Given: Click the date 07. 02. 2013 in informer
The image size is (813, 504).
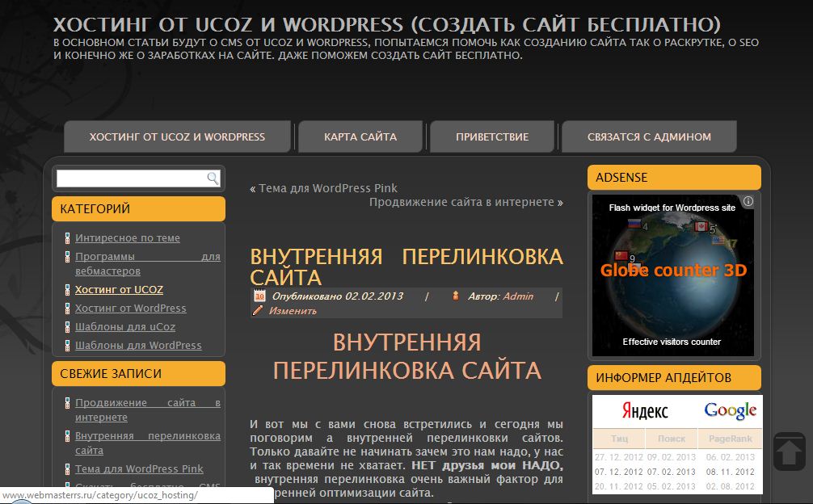Looking at the screenshot, I should click(x=672, y=472).
